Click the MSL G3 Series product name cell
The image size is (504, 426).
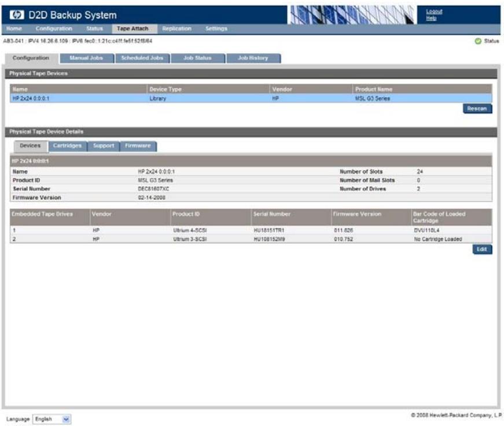373,99
